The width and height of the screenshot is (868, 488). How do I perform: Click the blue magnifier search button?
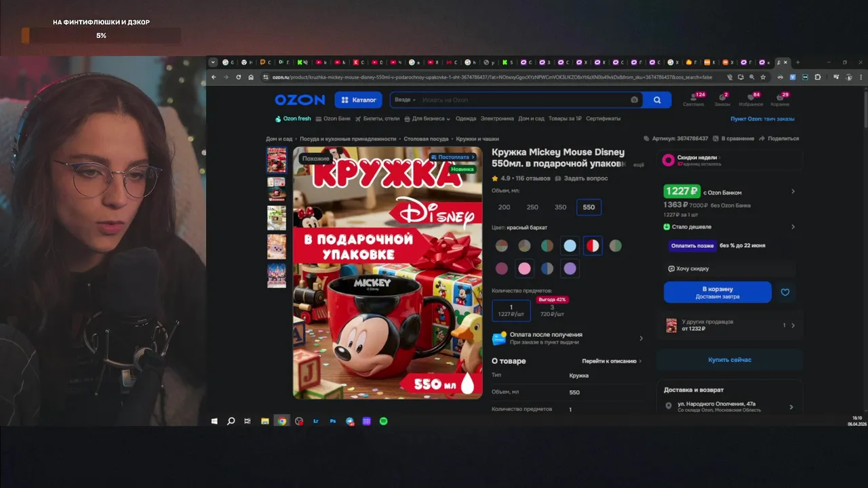pos(657,100)
